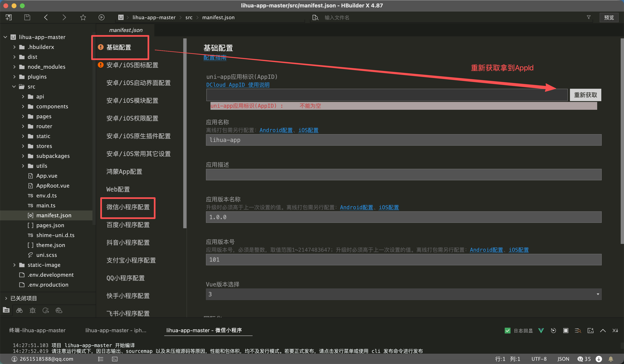
Task: Click the config list vertical scrollbar
Action: [185, 134]
